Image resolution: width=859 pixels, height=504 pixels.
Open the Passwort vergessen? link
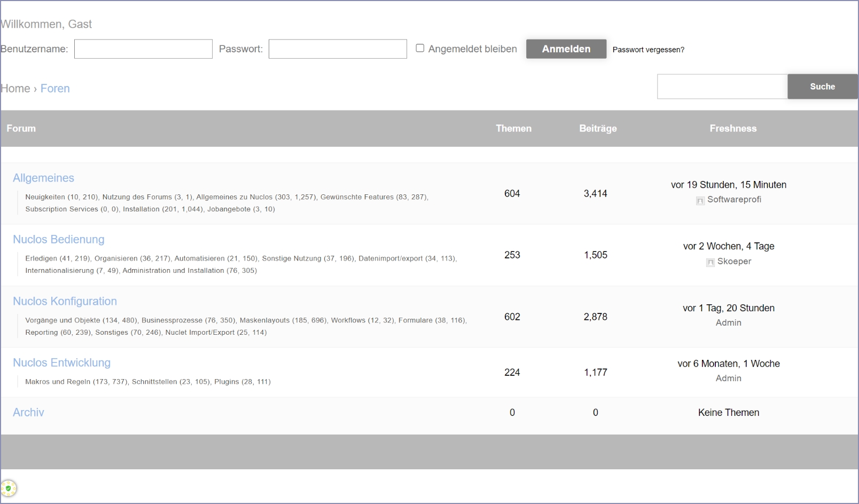coord(648,50)
